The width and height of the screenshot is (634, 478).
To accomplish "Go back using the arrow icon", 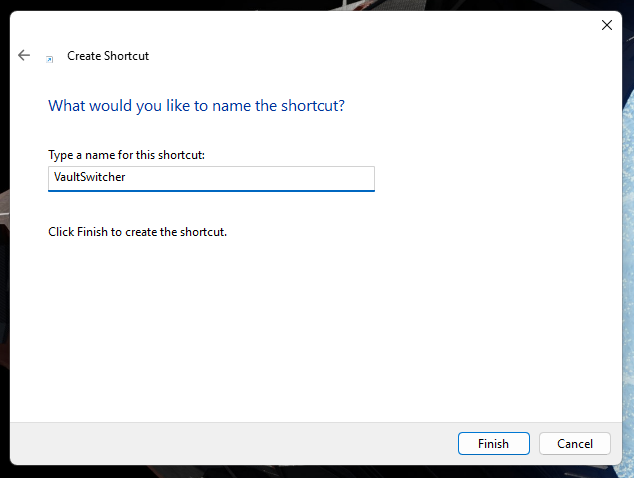I will click(24, 55).
